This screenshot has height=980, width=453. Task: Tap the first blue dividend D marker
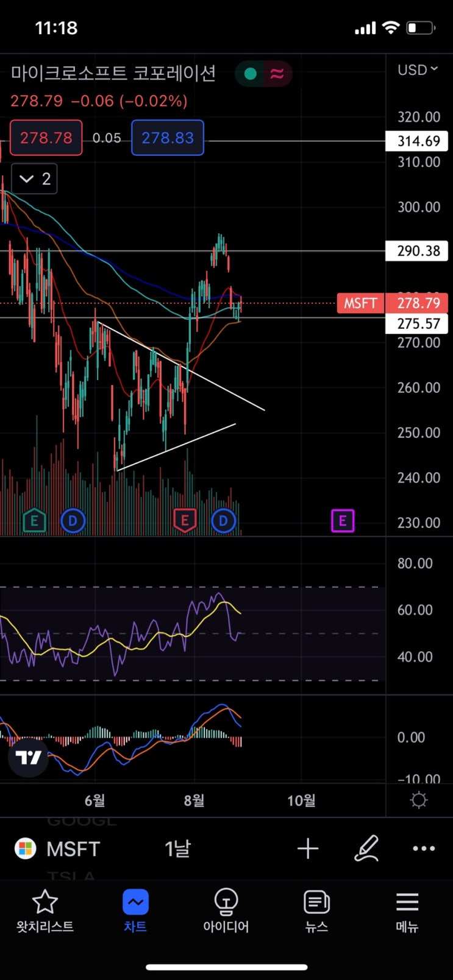coord(73,521)
